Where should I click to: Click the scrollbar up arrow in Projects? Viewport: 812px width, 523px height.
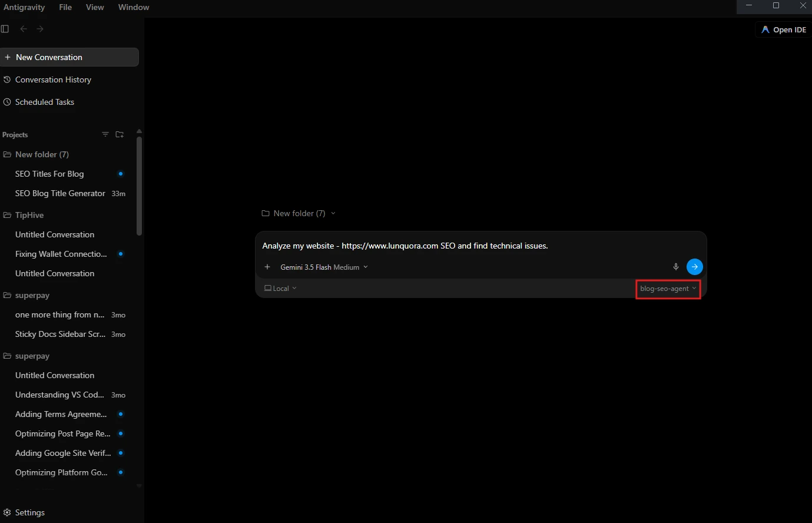pyautogui.click(x=140, y=131)
